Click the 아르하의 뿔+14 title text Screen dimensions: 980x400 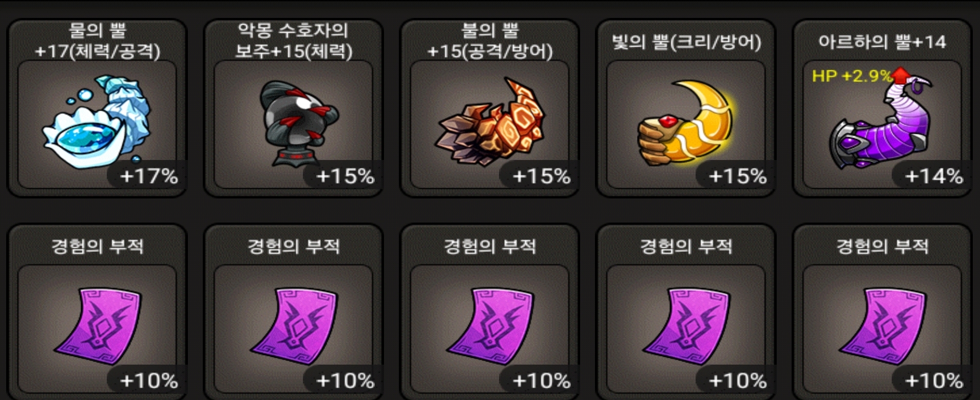[x=882, y=42]
